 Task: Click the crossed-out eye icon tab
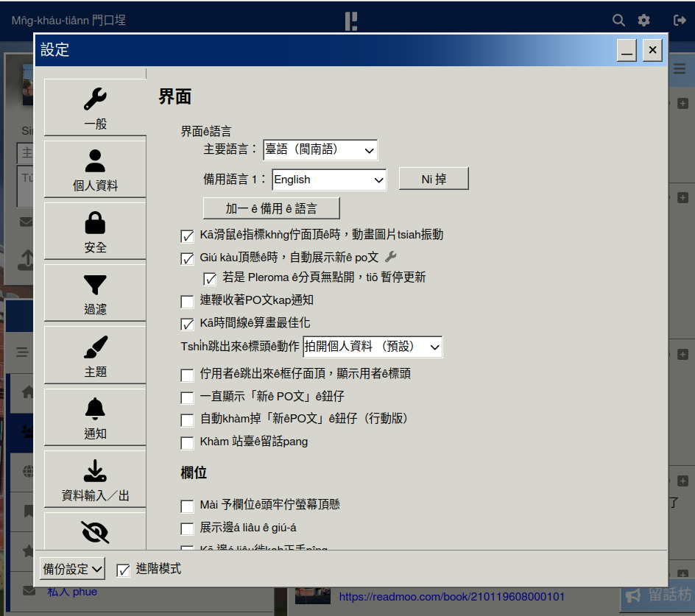tap(95, 530)
